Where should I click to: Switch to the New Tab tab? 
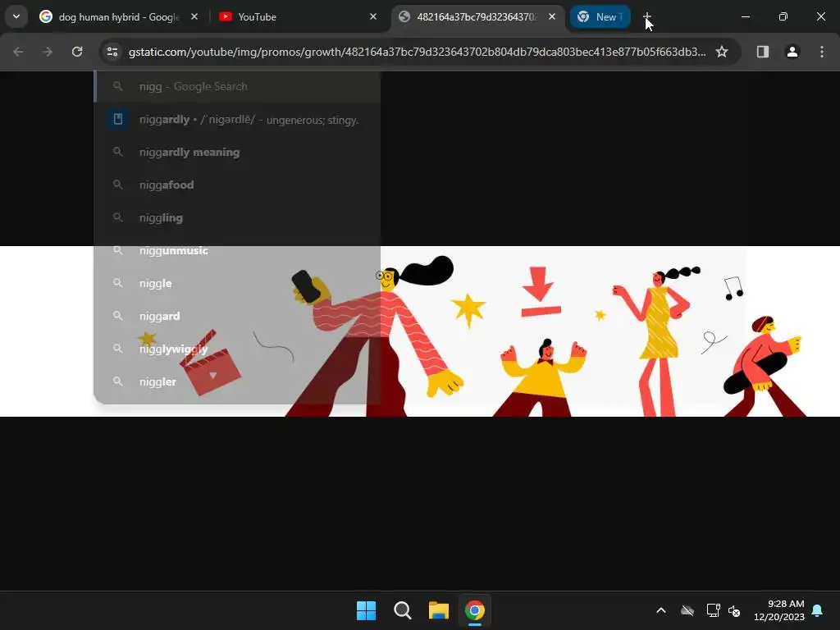[600, 17]
